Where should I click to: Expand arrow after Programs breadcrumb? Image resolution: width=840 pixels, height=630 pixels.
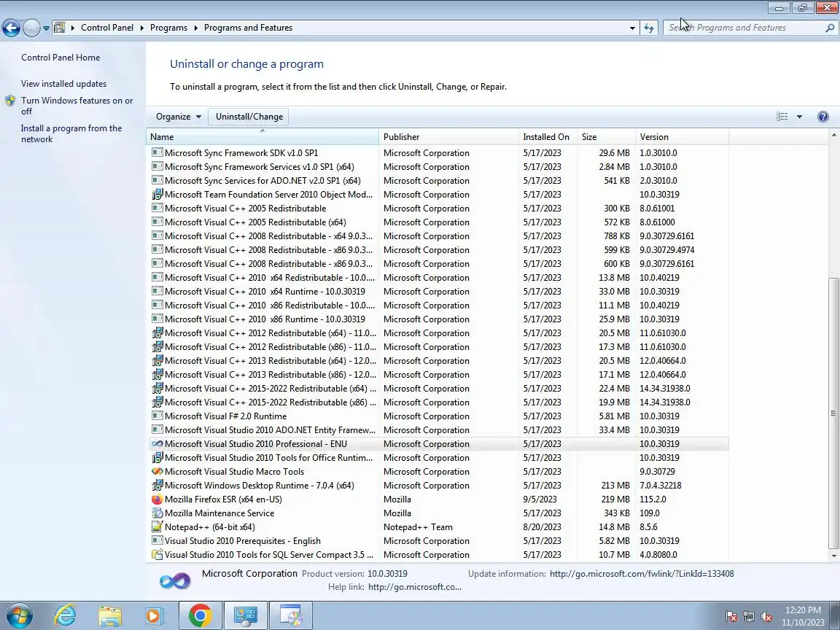(x=195, y=28)
